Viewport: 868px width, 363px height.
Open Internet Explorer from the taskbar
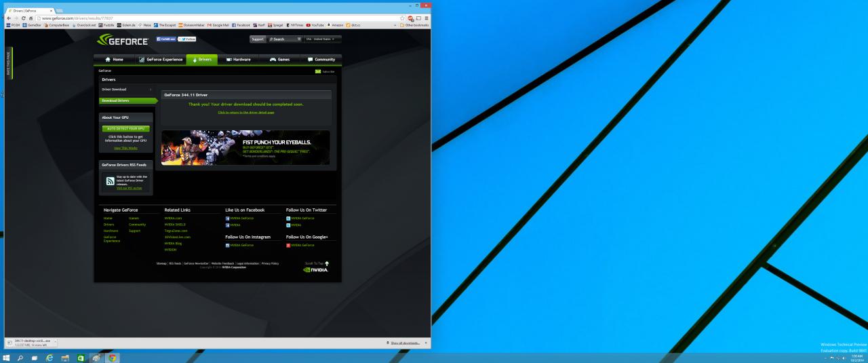click(50, 358)
